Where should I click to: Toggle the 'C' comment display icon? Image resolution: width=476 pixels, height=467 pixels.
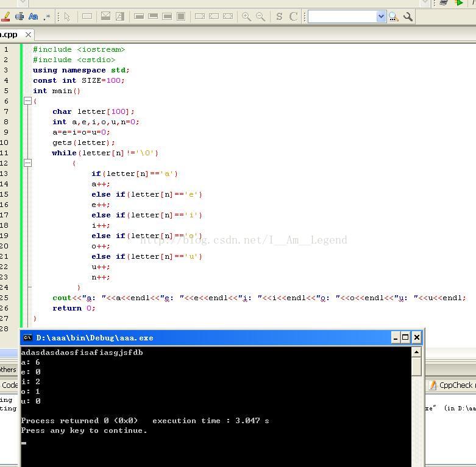coord(293,16)
